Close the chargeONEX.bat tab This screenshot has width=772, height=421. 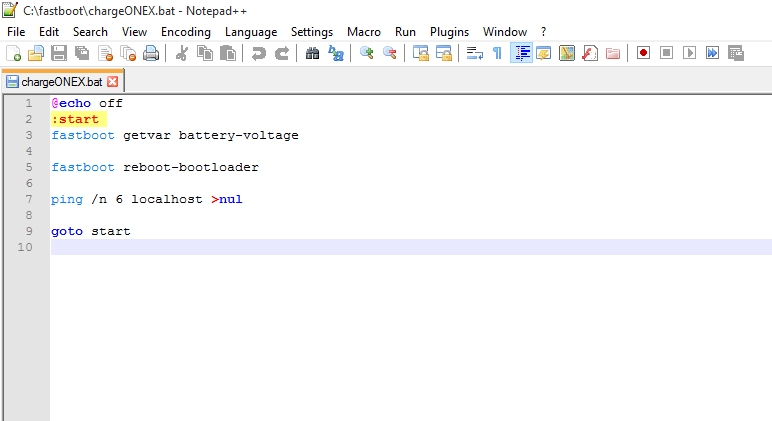pos(113,82)
